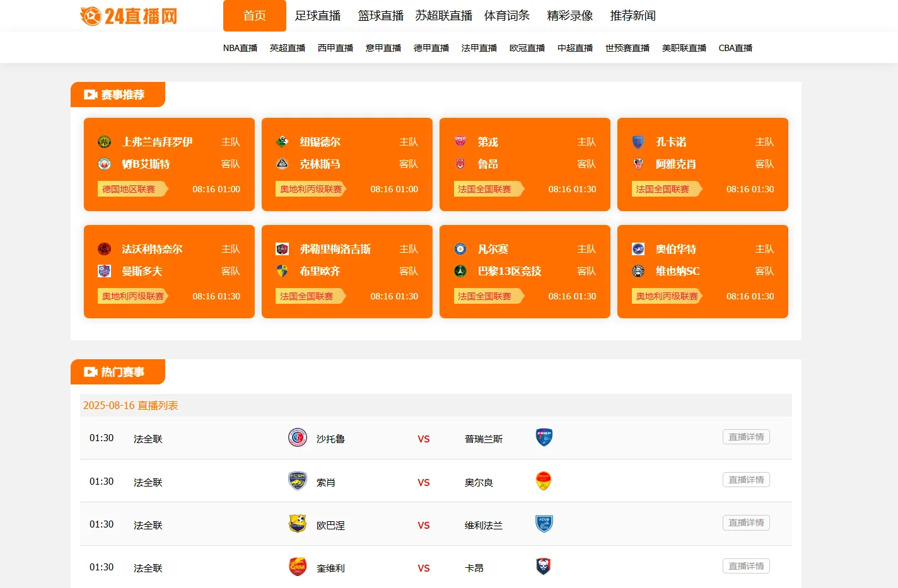898x588 pixels.
Task: Open the 体育词条 menu item
Action: click(x=507, y=16)
